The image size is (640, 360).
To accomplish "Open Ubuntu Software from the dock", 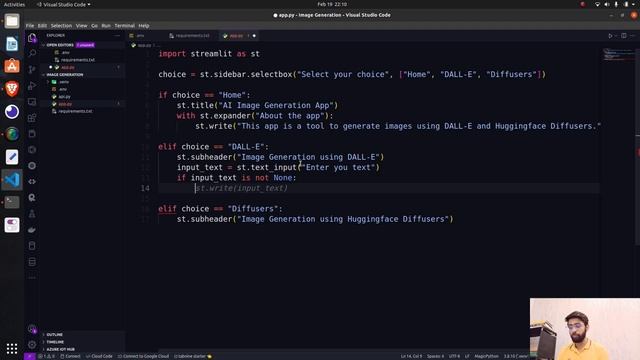I will click(x=12, y=66).
